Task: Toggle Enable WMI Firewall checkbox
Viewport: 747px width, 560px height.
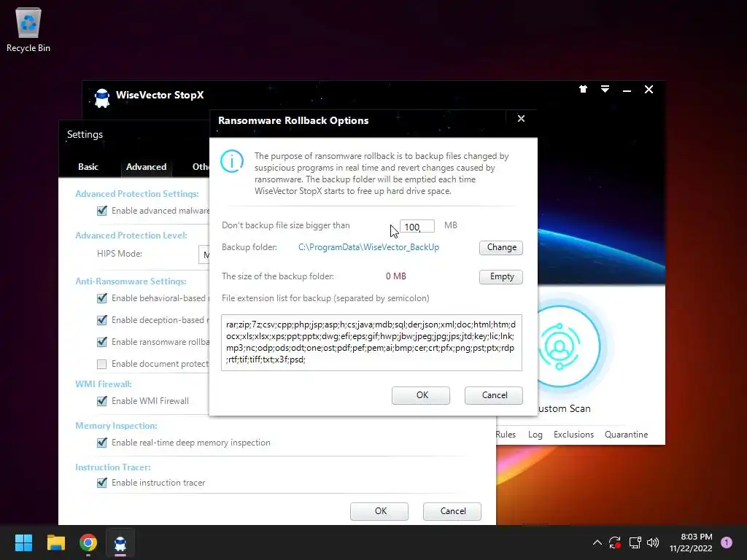Action: (101, 401)
